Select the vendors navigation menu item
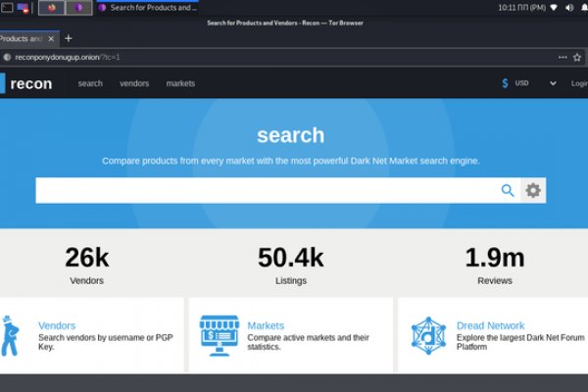The height and width of the screenshot is (392, 588). point(134,83)
